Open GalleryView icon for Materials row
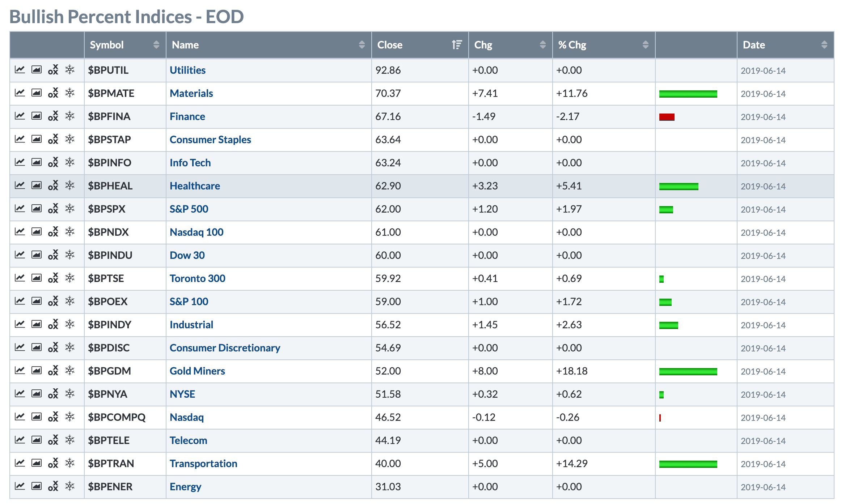The image size is (841, 504). click(37, 93)
